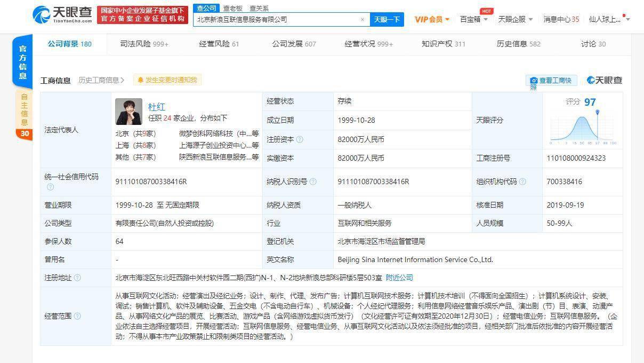
Task: Select the 查老板 search mode tab
Action: 232,8
